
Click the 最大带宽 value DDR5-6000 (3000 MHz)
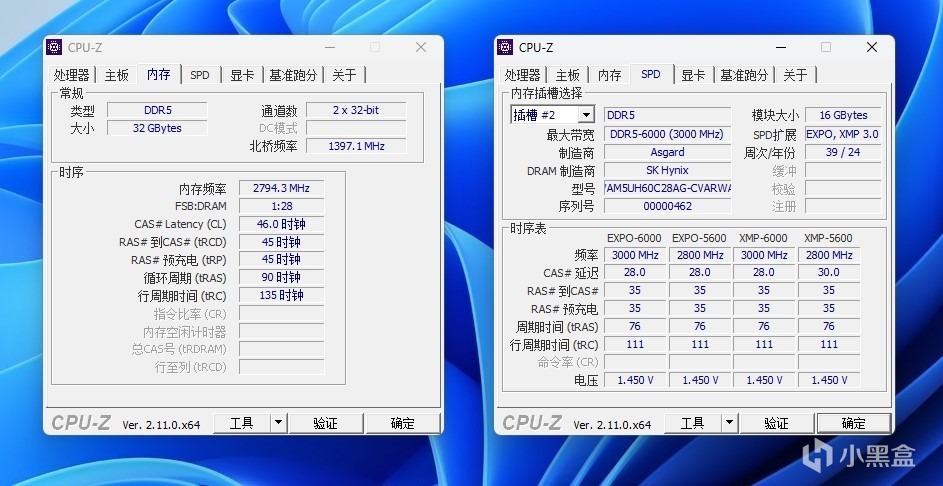tap(667, 134)
